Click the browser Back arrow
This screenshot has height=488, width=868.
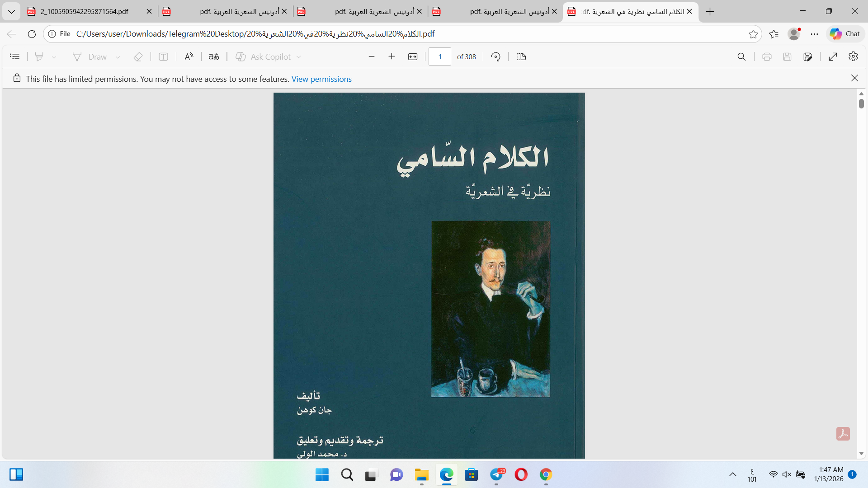(x=12, y=34)
